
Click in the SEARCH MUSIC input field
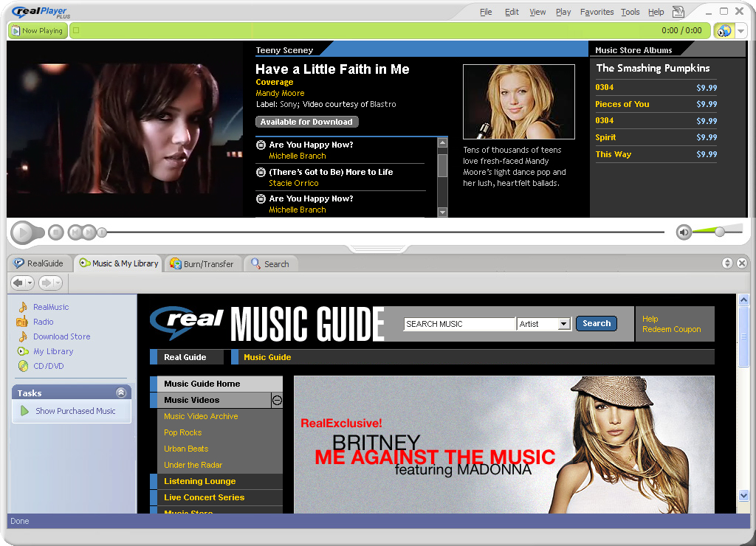point(459,324)
